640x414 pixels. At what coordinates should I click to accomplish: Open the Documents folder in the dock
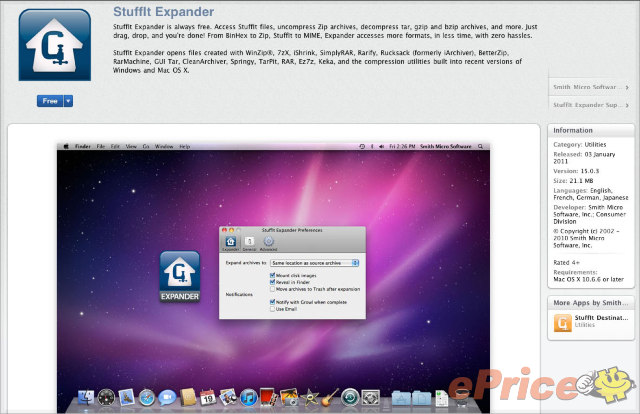point(421,398)
